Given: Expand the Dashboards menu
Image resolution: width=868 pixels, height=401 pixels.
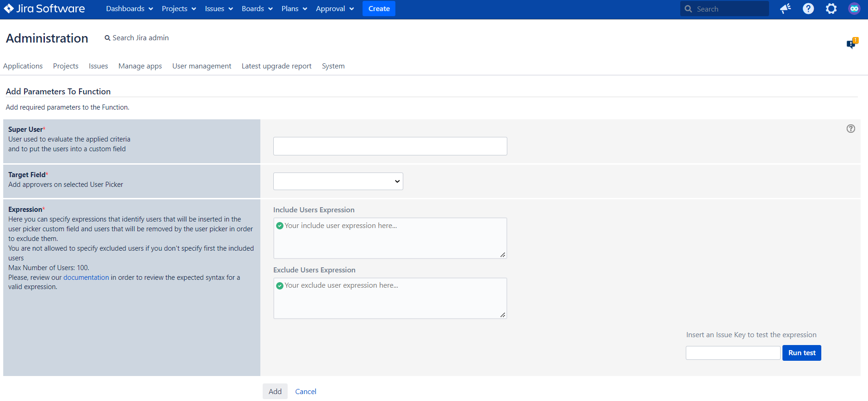Looking at the screenshot, I should (129, 9).
